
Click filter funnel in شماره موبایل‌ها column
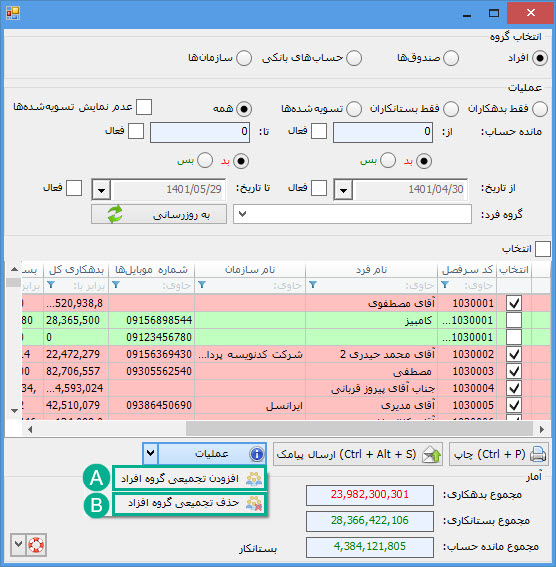tap(116, 285)
